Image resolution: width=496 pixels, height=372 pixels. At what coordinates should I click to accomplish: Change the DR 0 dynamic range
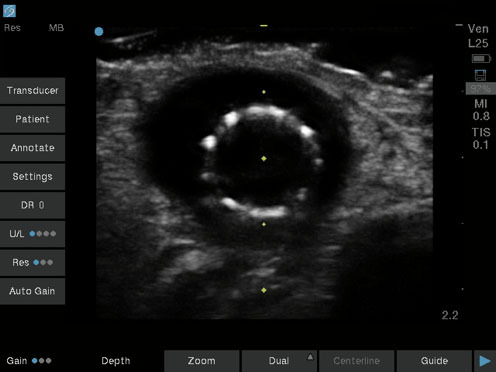32,205
